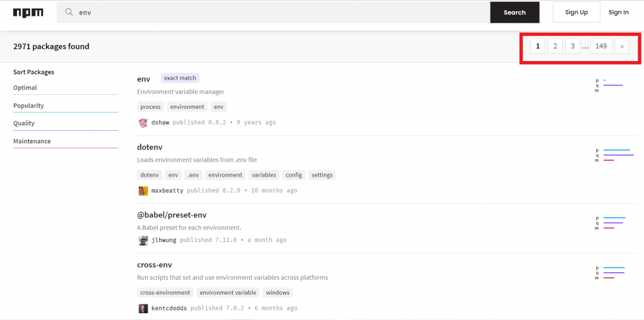
Task: Click cross-env package p/q/m score bars
Action: [610, 273]
